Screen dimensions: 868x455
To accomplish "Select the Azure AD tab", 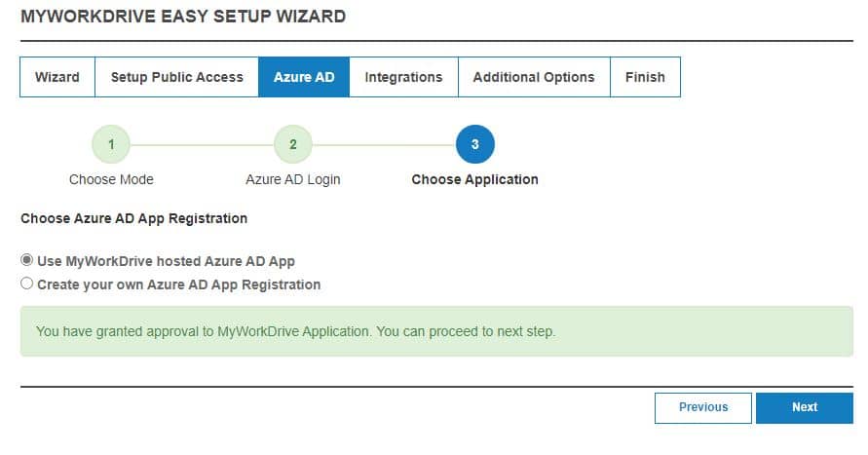I will pos(304,77).
